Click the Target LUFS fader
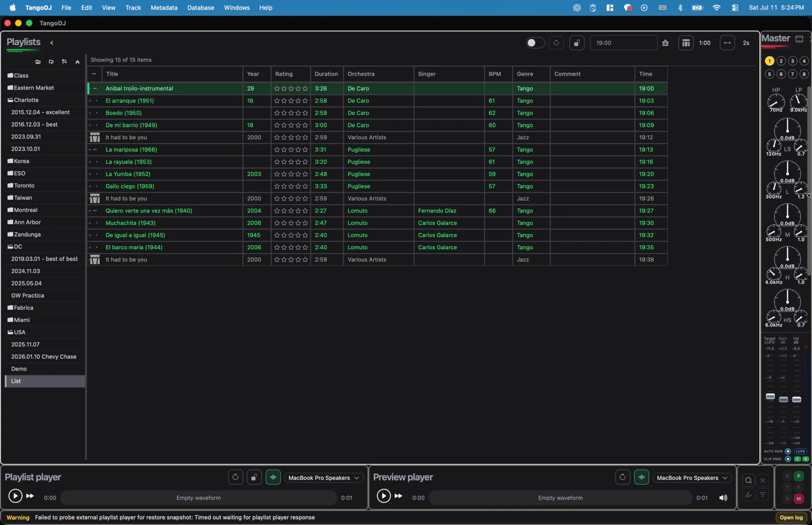Viewport: 812px width, 525px height. click(770, 397)
